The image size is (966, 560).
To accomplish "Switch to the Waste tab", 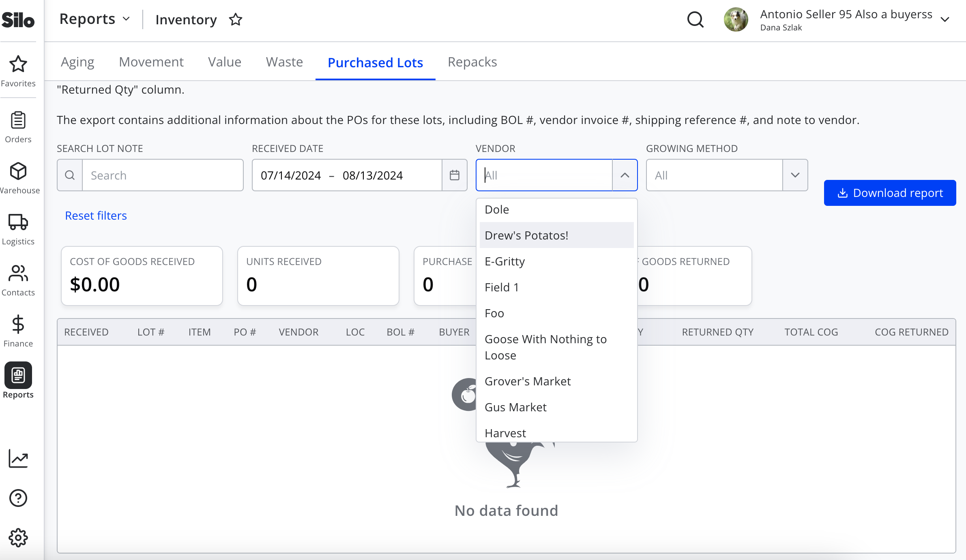I will [x=284, y=62].
